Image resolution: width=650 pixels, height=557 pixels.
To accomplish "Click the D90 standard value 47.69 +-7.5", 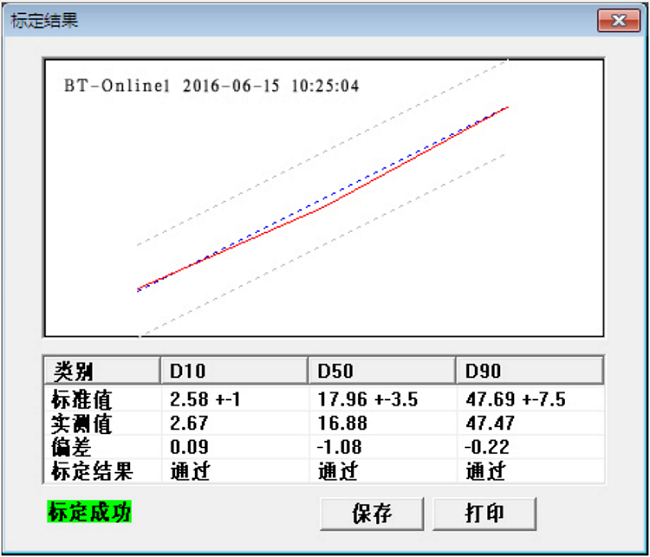I will click(x=515, y=399).
